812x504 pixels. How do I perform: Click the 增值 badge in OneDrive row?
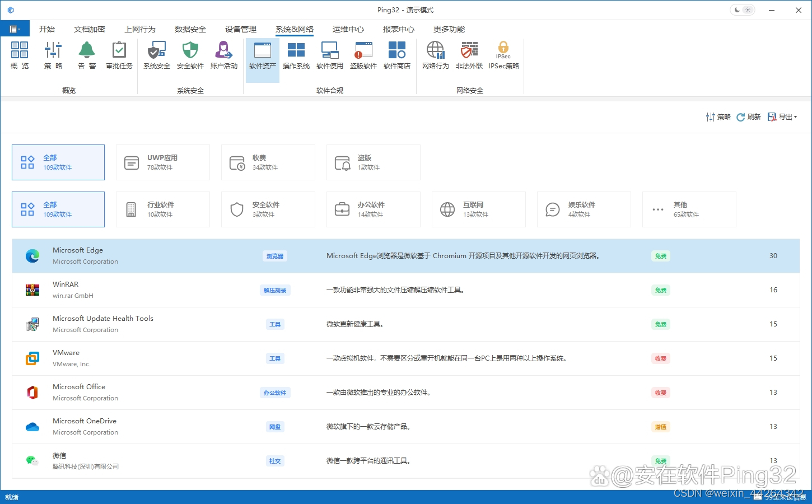(x=661, y=427)
